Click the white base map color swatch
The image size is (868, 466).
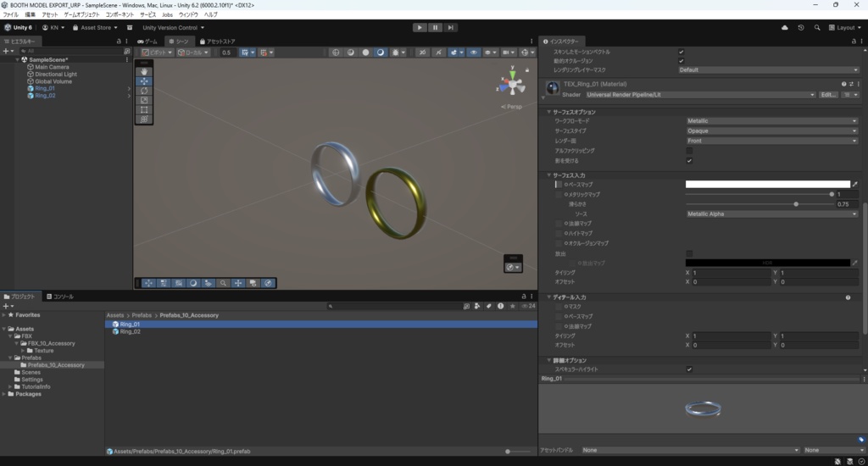tap(767, 185)
